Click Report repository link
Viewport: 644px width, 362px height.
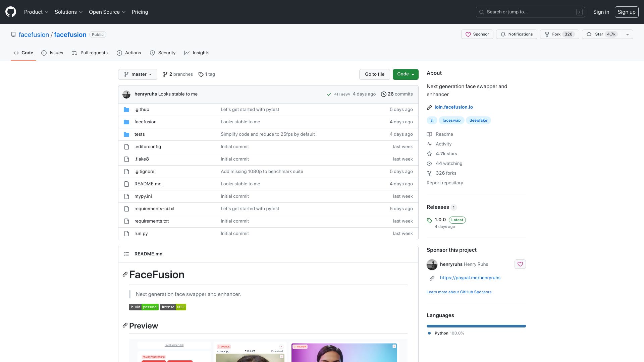tap(445, 183)
